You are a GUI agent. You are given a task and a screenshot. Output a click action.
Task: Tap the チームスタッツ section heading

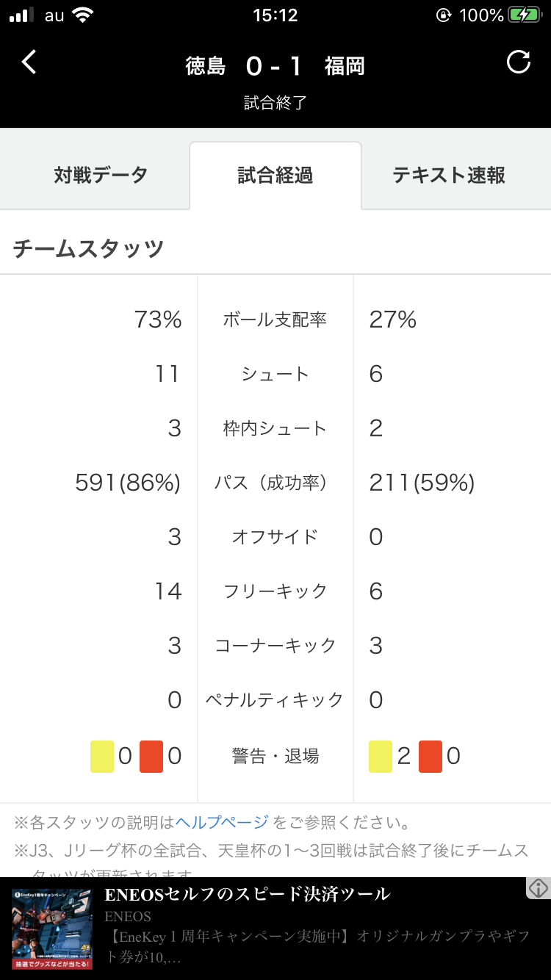point(88,249)
